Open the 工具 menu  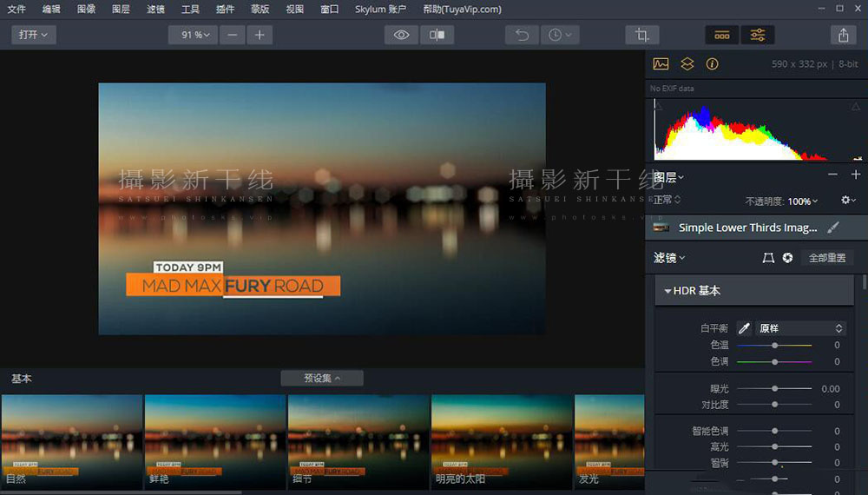(x=190, y=9)
